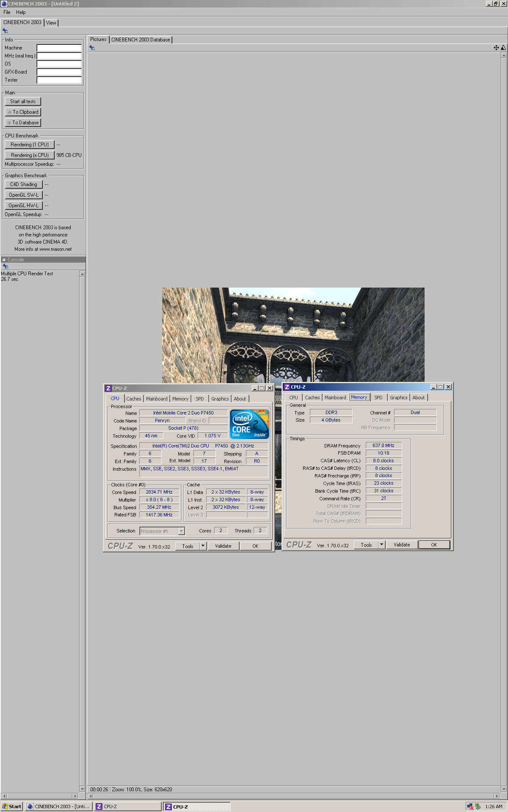Click Pictures panel vertical scrollbar down arrow
The height and width of the screenshot is (812, 508).
504,789
